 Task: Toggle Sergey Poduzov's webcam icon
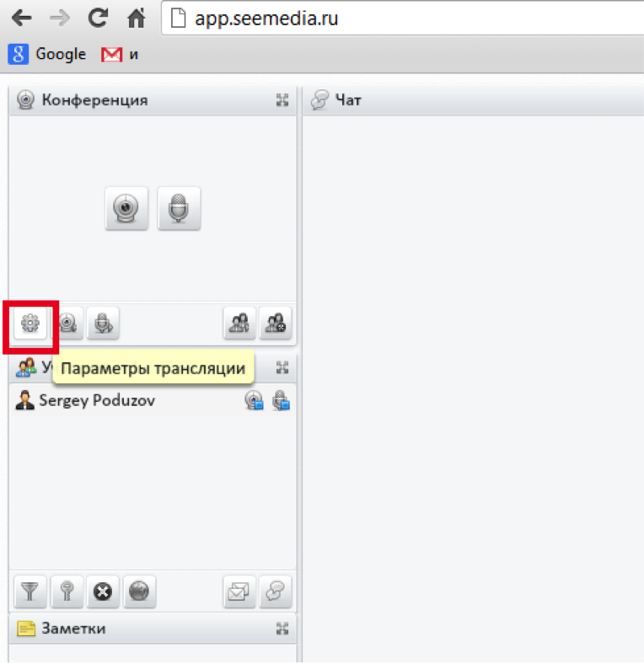coord(254,400)
